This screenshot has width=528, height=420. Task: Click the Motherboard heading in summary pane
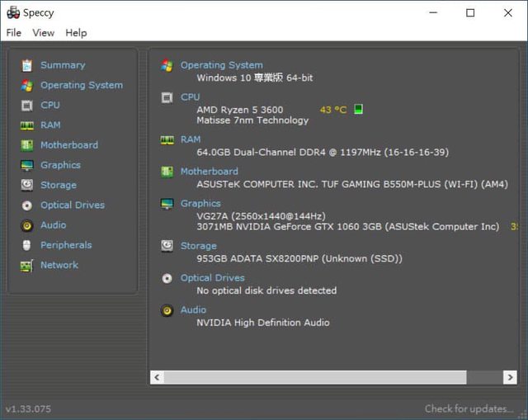[x=209, y=172]
